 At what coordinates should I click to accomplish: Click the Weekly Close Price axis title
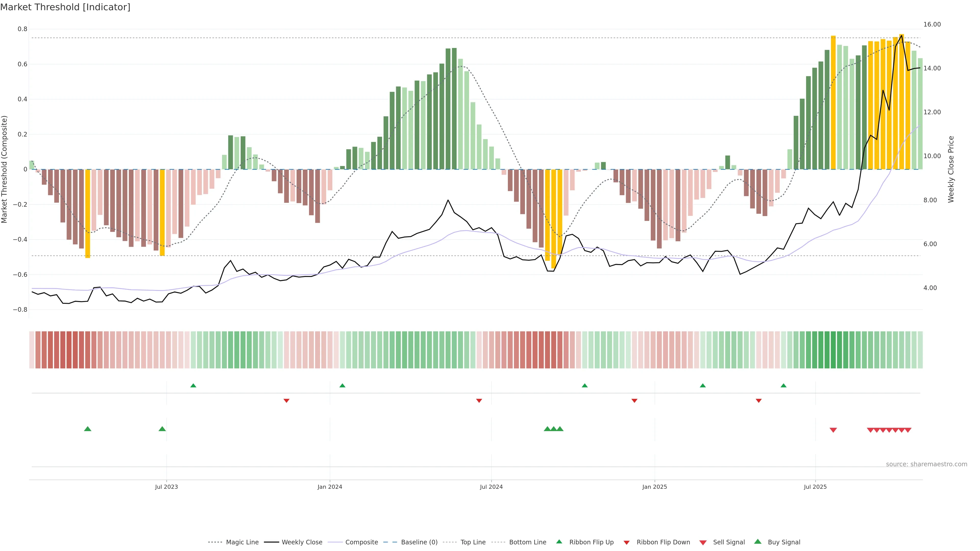pos(951,169)
